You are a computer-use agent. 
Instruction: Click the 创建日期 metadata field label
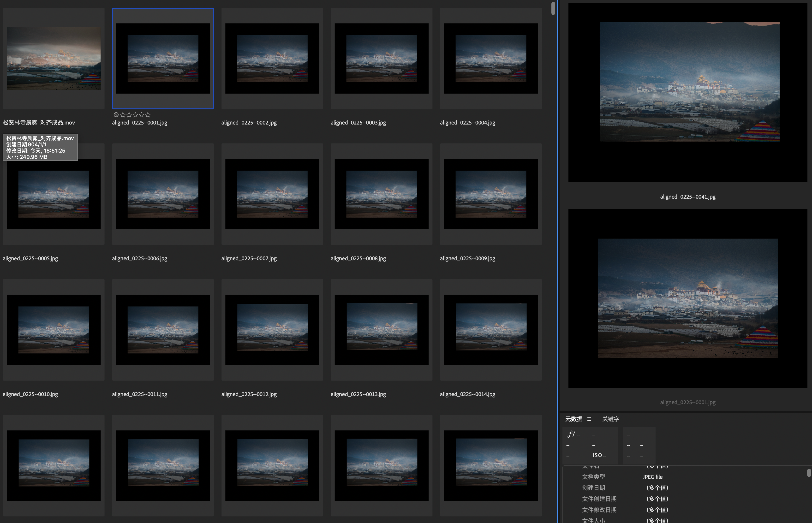click(x=593, y=488)
